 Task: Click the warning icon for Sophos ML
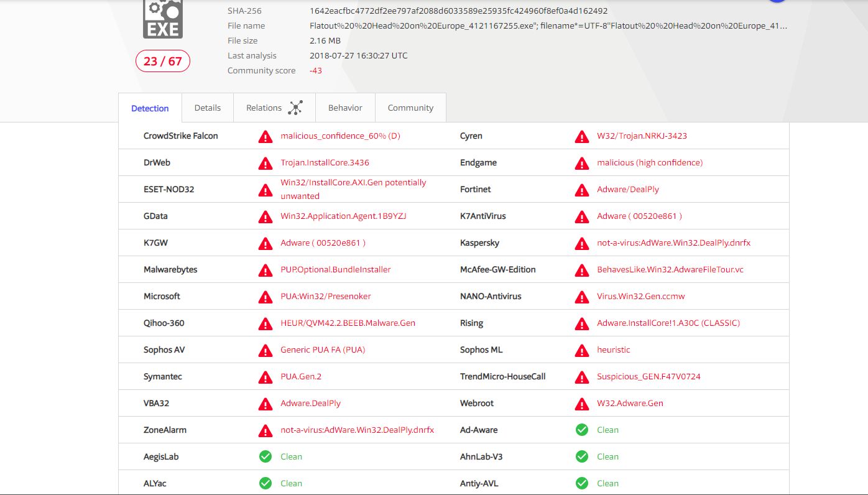point(582,350)
